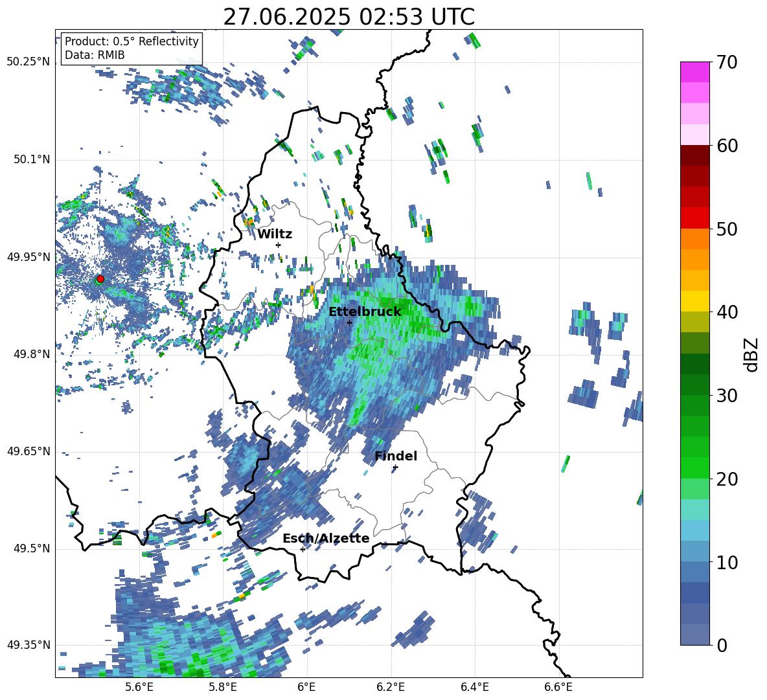Click the dBZ colorbar axis label
This screenshot has height=700, width=767.
[752, 354]
